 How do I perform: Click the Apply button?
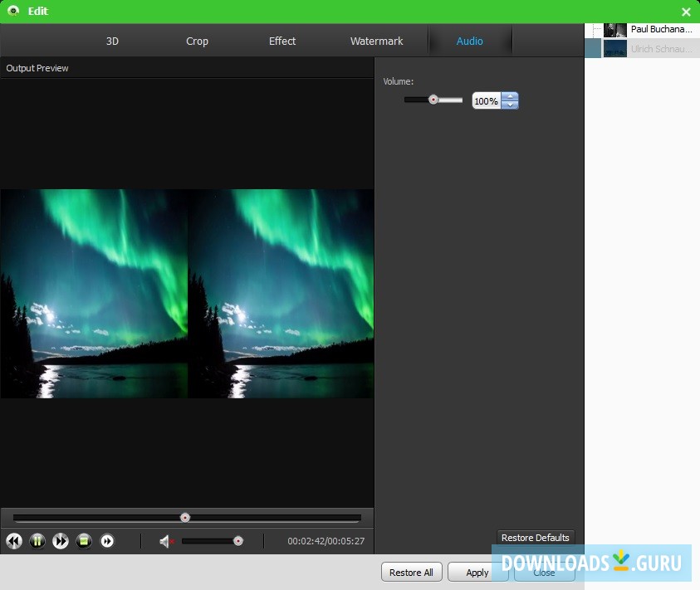(477, 573)
